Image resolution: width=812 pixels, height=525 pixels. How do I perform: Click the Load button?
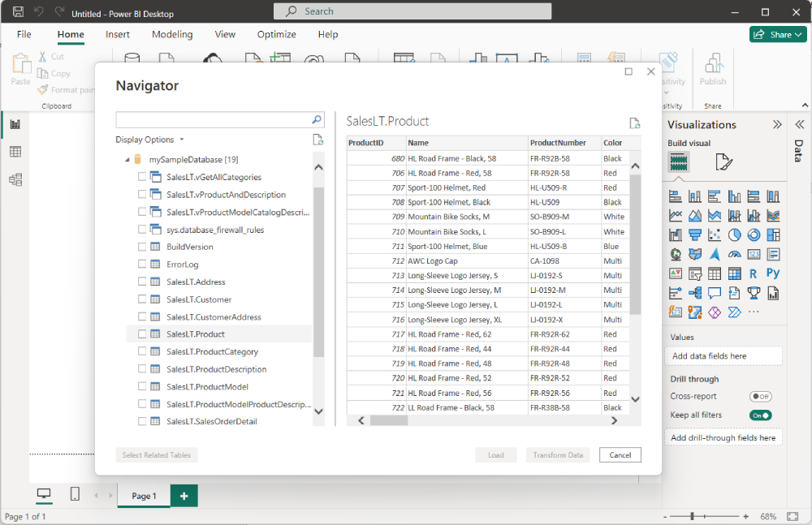point(495,455)
